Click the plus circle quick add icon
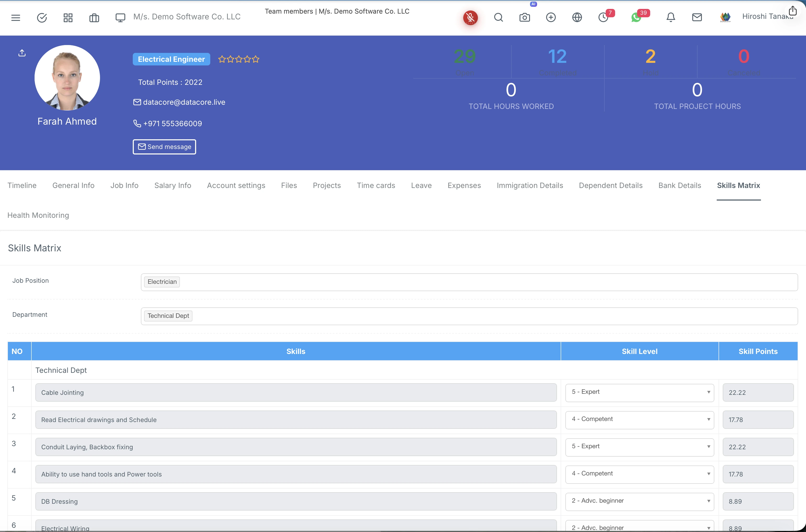The image size is (806, 532). [550, 17]
